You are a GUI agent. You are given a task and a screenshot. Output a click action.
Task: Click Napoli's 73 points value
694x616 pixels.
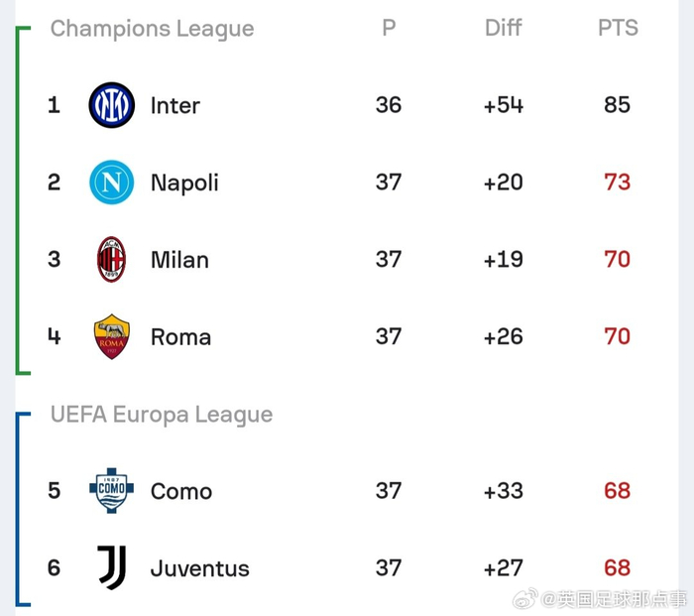(617, 182)
